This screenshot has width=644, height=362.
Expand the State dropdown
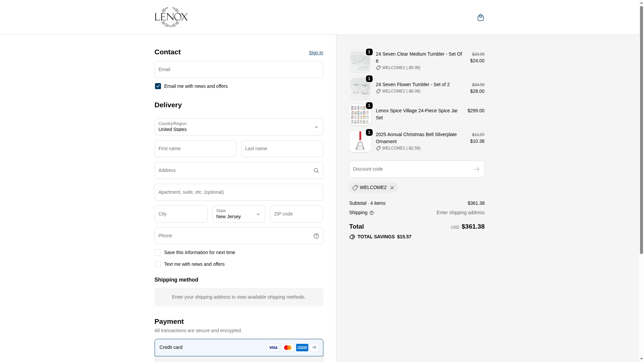(x=239, y=214)
